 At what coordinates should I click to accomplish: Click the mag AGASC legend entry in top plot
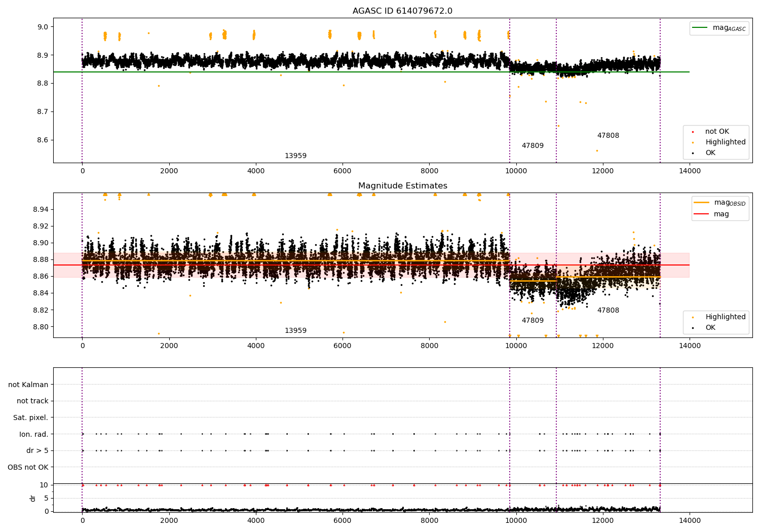719,28
